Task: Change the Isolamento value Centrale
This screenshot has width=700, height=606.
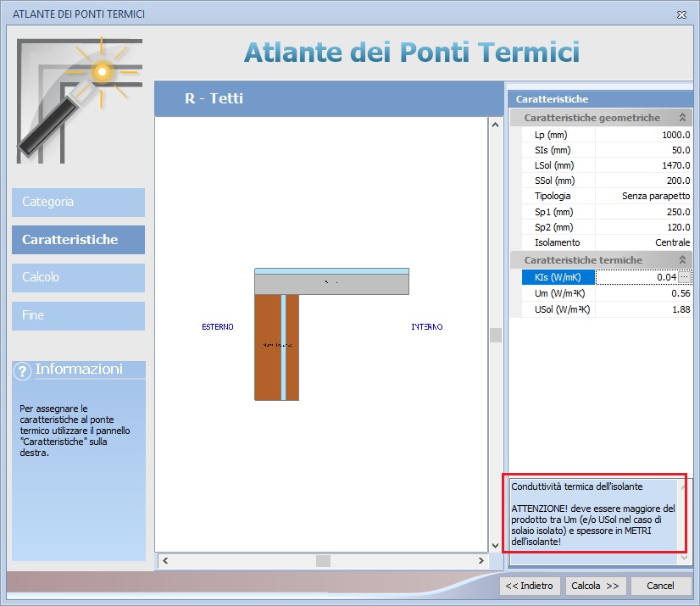Action: (644, 242)
